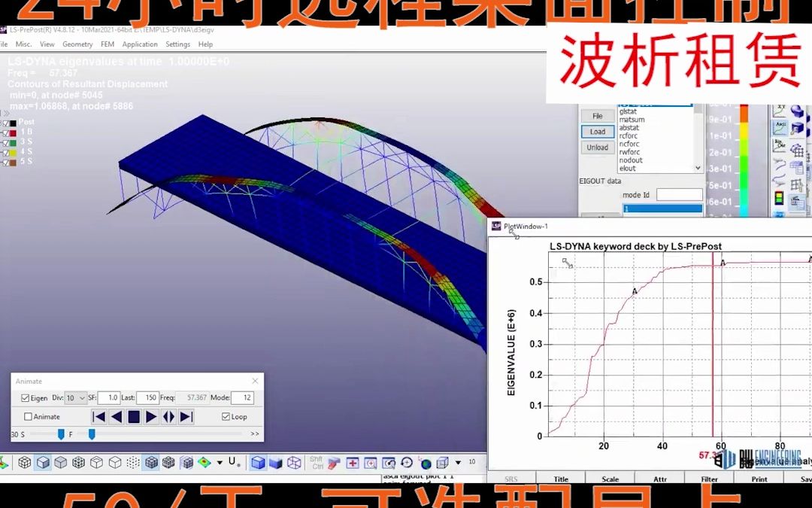Screen dimensions: 812x508
Task: Open the Geometry menu
Action: pos(77,44)
